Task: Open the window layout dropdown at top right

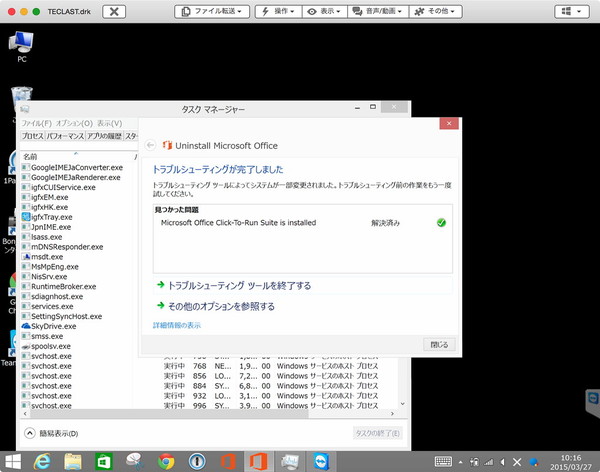Action: coord(572,11)
